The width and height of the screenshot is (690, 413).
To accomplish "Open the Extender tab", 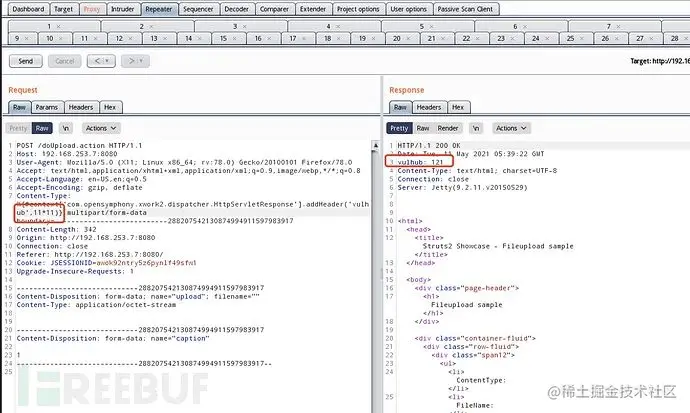I will point(313,9).
